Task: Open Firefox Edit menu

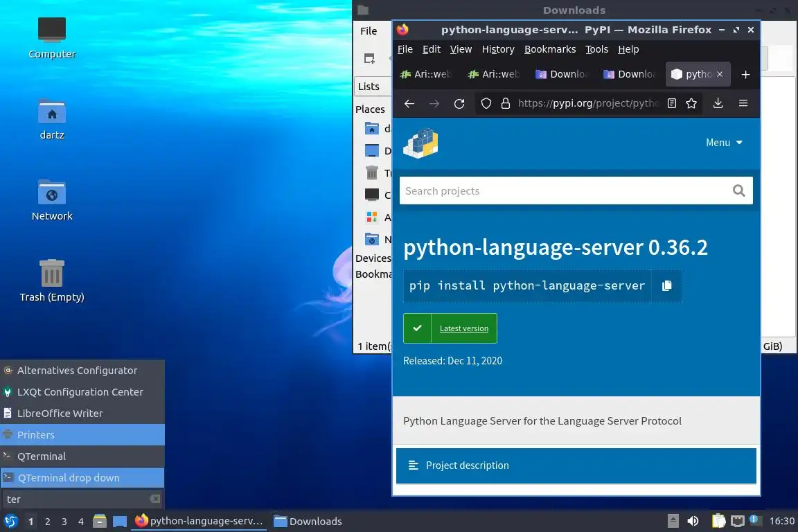Action: pos(431,49)
